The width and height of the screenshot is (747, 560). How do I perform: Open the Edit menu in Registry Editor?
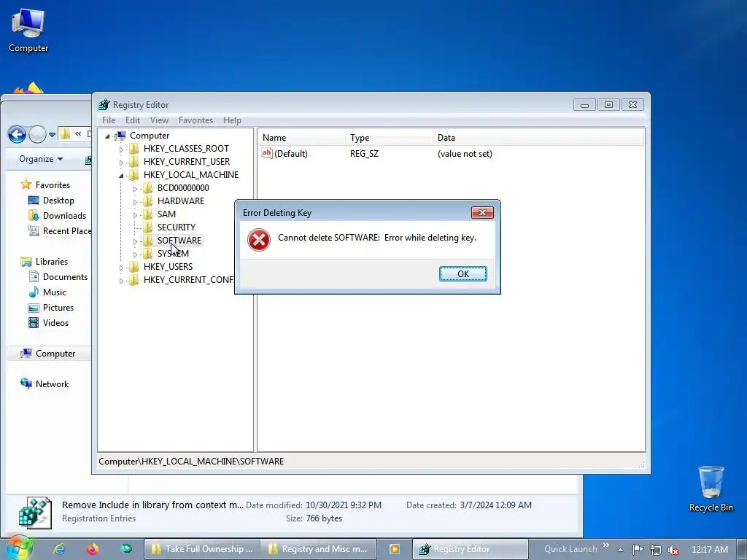point(133,120)
